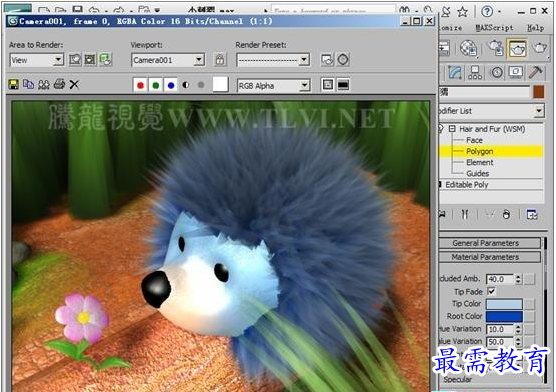Toggle the red channel display

pos(140,85)
